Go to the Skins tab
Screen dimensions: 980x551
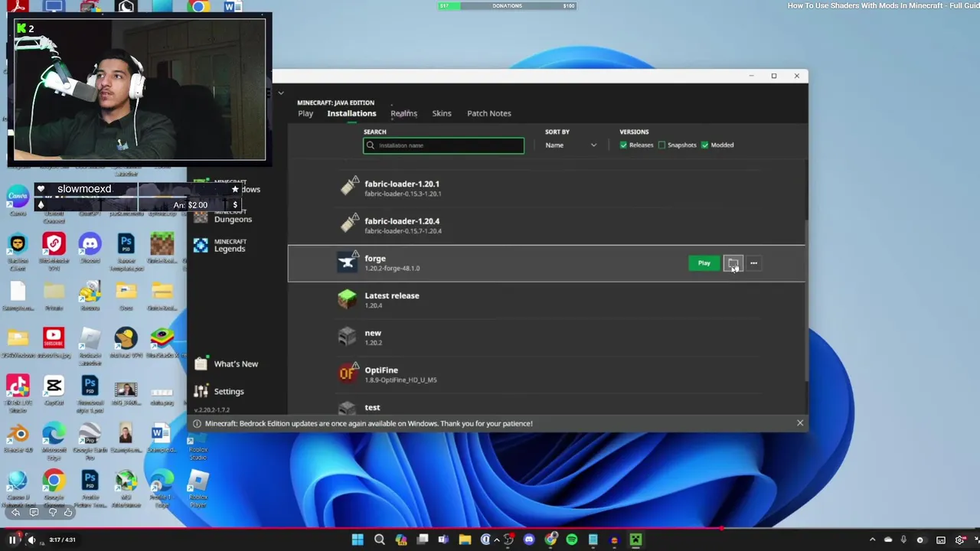[x=442, y=113]
